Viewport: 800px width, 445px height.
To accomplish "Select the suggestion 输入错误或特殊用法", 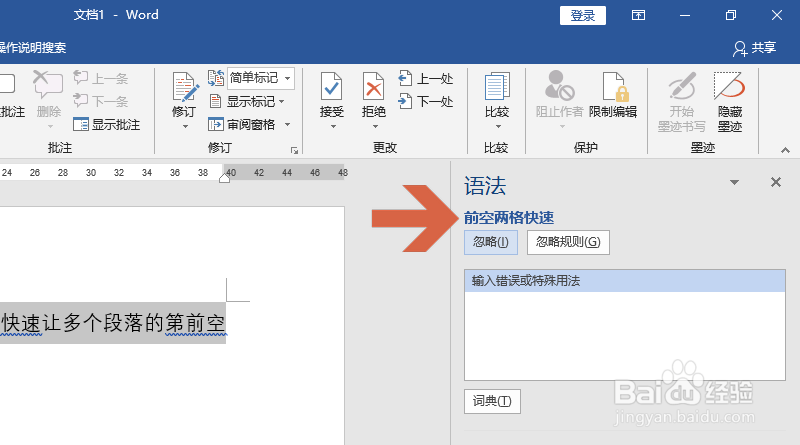I will [624, 281].
